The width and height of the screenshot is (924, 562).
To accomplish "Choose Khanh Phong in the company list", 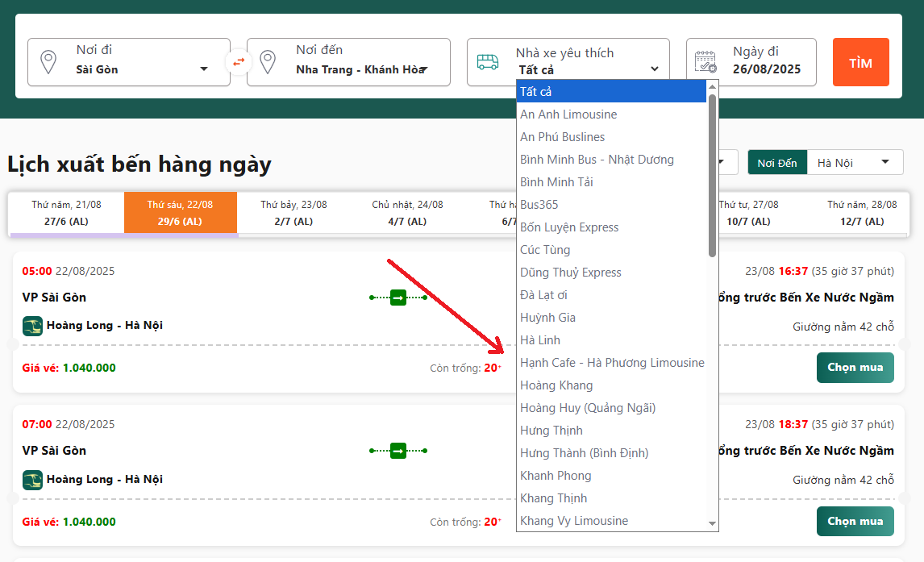I will pyautogui.click(x=611, y=476).
